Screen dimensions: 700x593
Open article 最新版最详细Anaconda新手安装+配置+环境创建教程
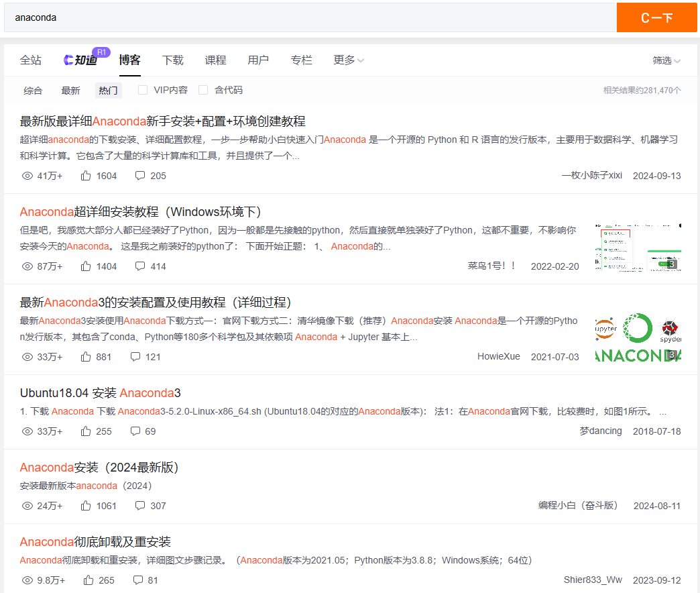[x=162, y=121]
